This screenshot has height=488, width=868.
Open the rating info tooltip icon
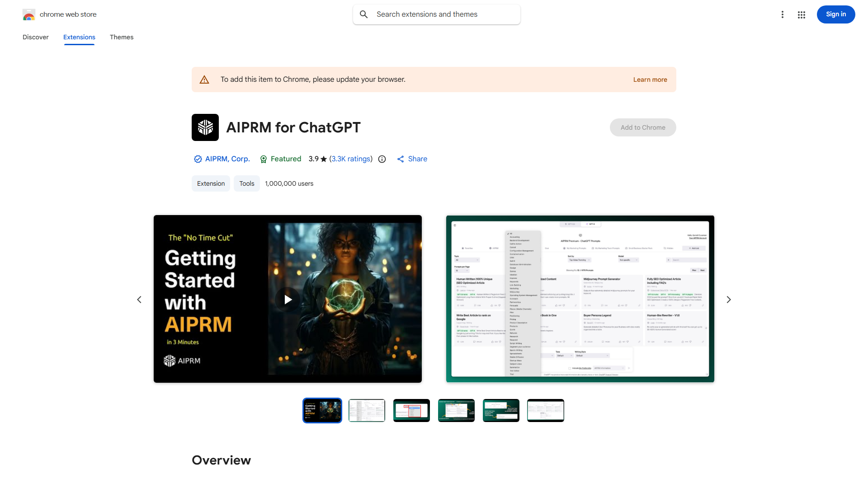pos(382,159)
